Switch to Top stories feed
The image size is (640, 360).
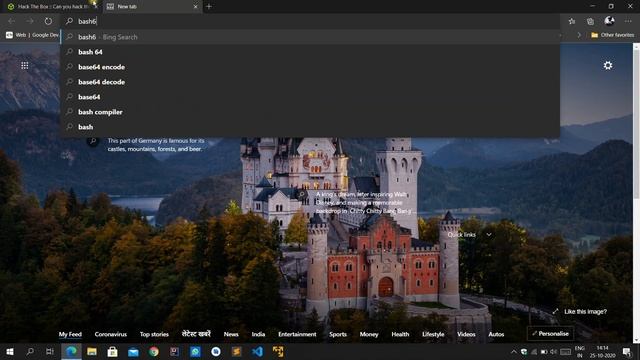point(154,334)
